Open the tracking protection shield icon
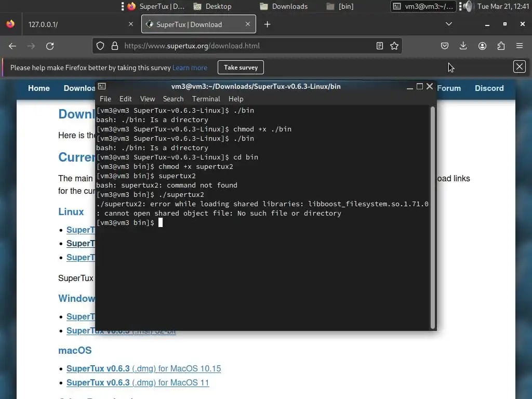Image resolution: width=532 pixels, height=399 pixels. [x=100, y=46]
